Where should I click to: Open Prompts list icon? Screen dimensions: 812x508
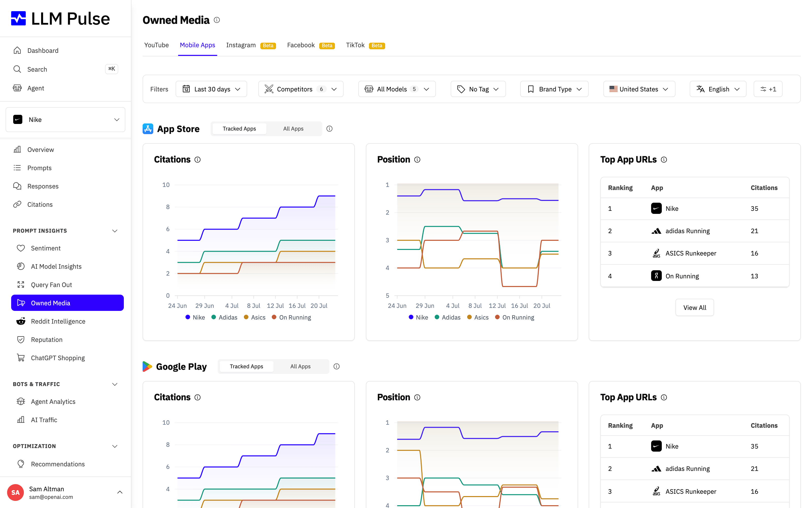17,168
